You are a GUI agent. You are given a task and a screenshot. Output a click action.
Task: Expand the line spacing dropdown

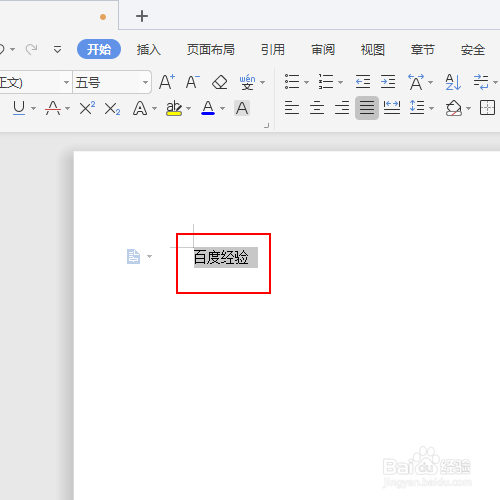[432, 108]
